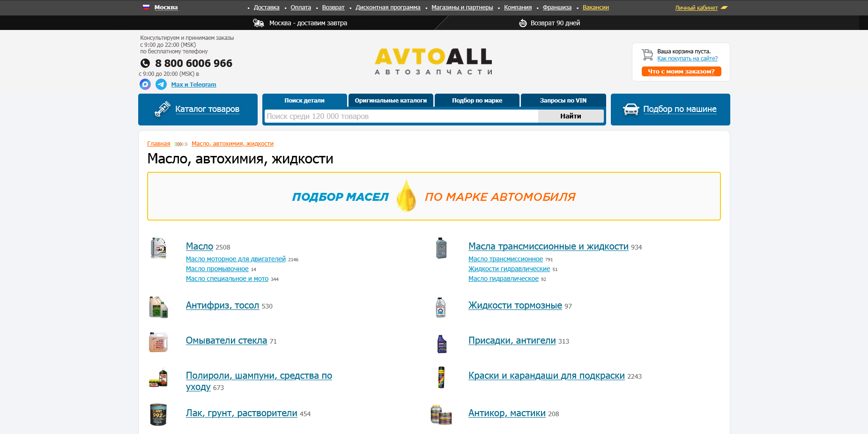Open Антикор, мастики category link

point(507,413)
